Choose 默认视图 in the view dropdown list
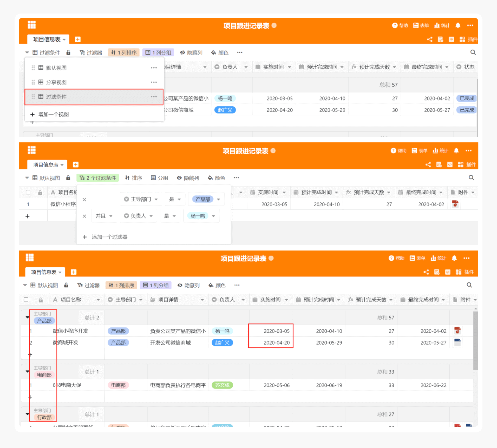Image resolution: width=497 pixels, height=448 pixels. click(x=56, y=68)
